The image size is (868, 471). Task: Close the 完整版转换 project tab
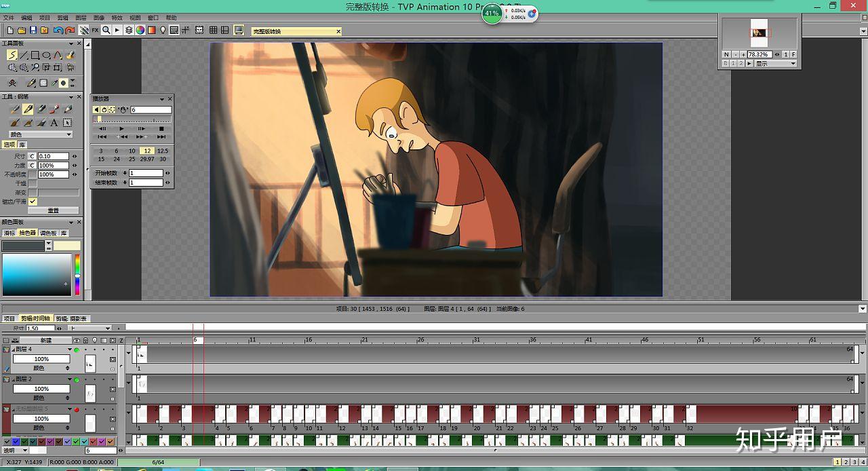(x=338, y=31)
